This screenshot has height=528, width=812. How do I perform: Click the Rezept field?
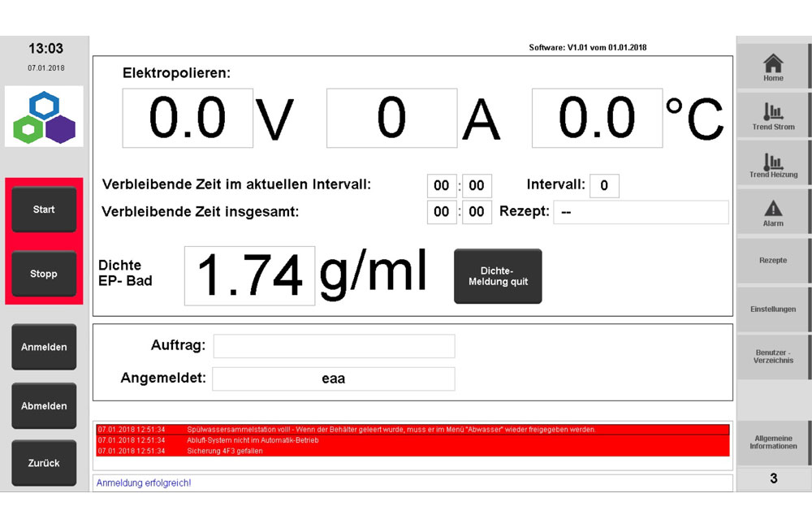641,212
